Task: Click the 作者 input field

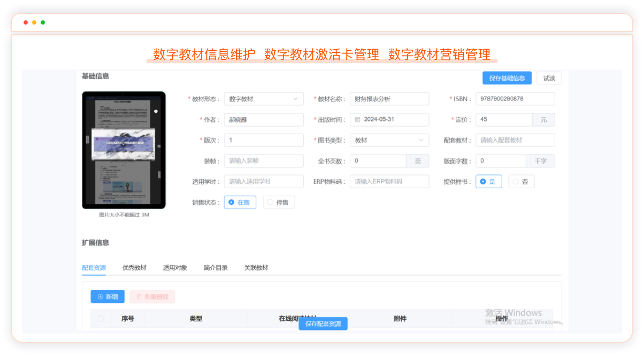Action: (264, 120)
